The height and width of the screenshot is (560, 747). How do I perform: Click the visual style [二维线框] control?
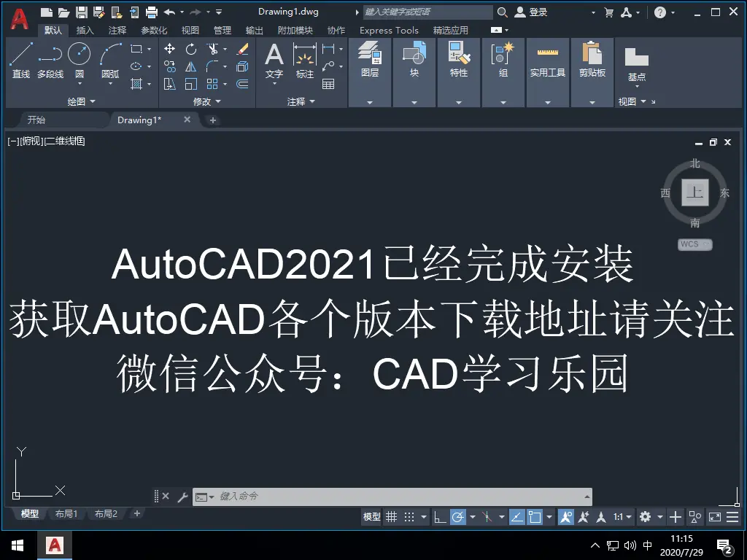coord(65,141)
